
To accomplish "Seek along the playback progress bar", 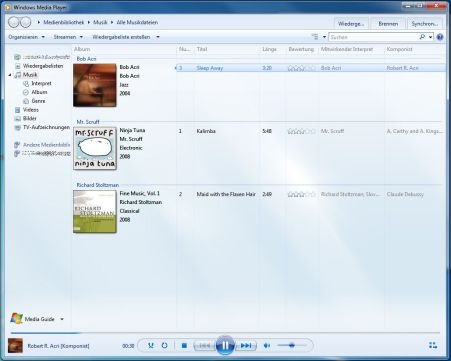I will coord(225,333).
